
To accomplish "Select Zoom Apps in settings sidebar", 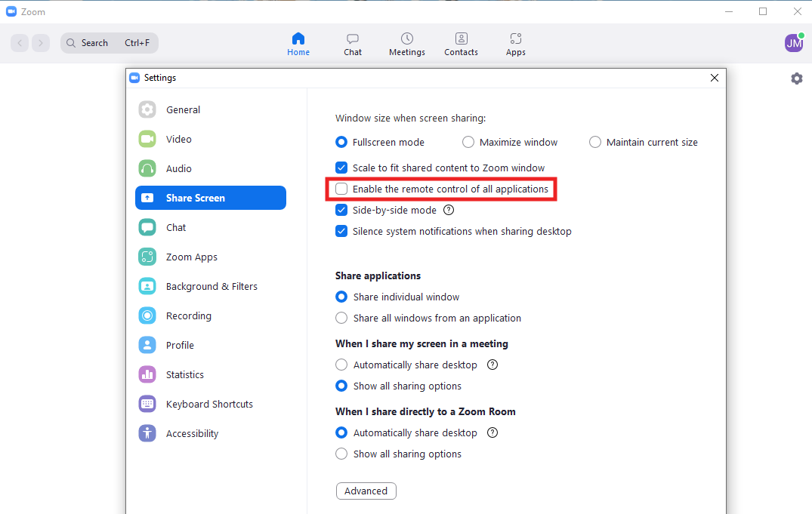I will tap(211, 257).
